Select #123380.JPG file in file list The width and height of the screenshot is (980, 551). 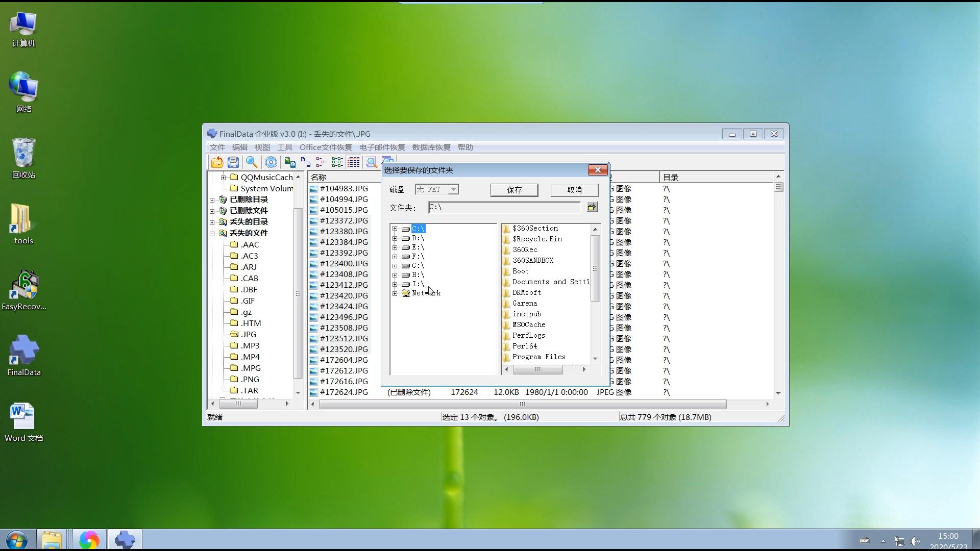point(344,231)
